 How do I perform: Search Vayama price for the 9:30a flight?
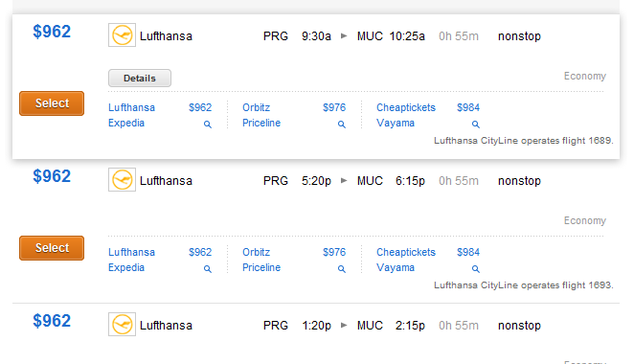pos(476,125)
